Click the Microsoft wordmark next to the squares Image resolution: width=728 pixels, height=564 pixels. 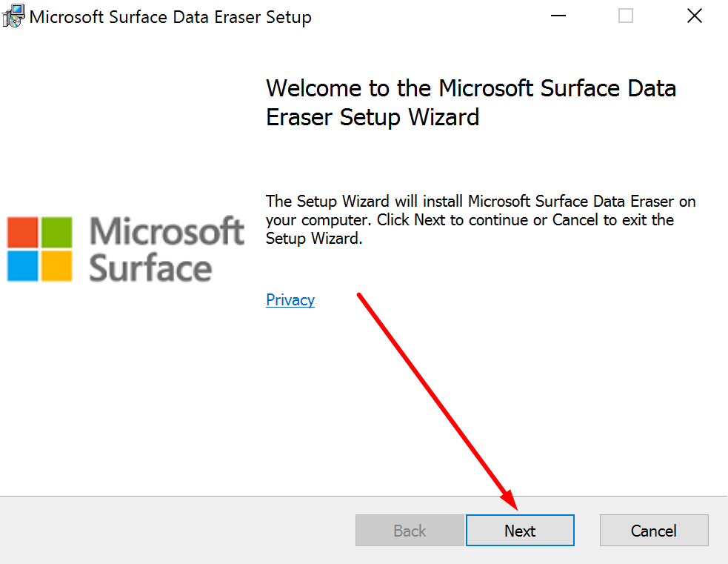click(x=167, y=232)
